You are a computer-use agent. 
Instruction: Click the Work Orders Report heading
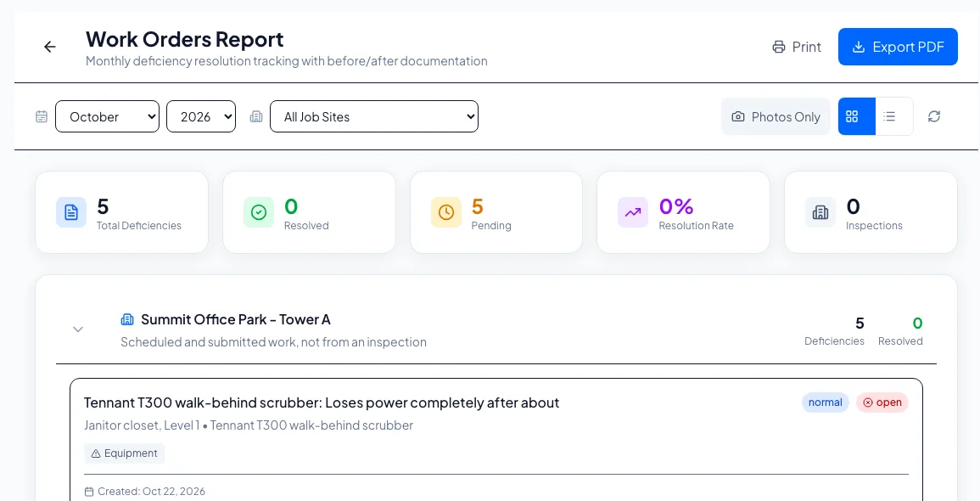point(184,39)
